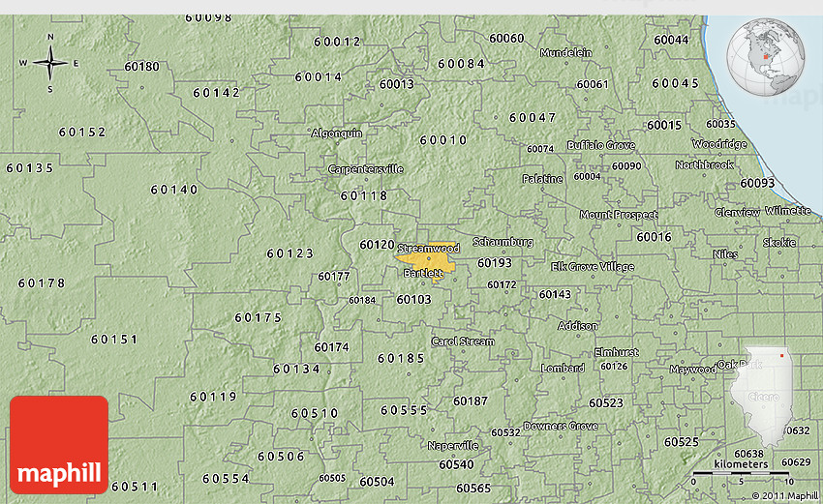Click the Bartlett city label

pos(422,274)
